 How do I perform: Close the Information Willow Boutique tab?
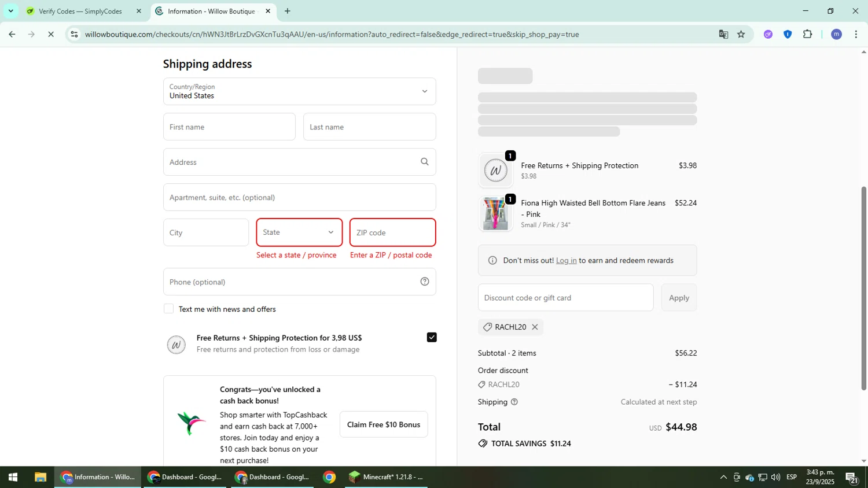(268, 11)
